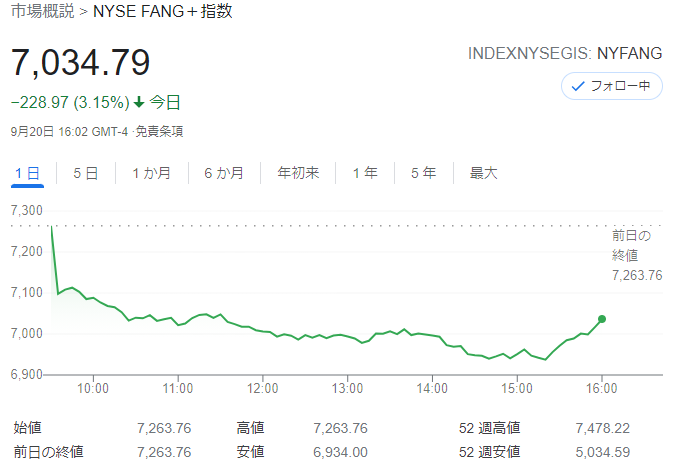Switch to the 5日 chart range

point(86,173)
